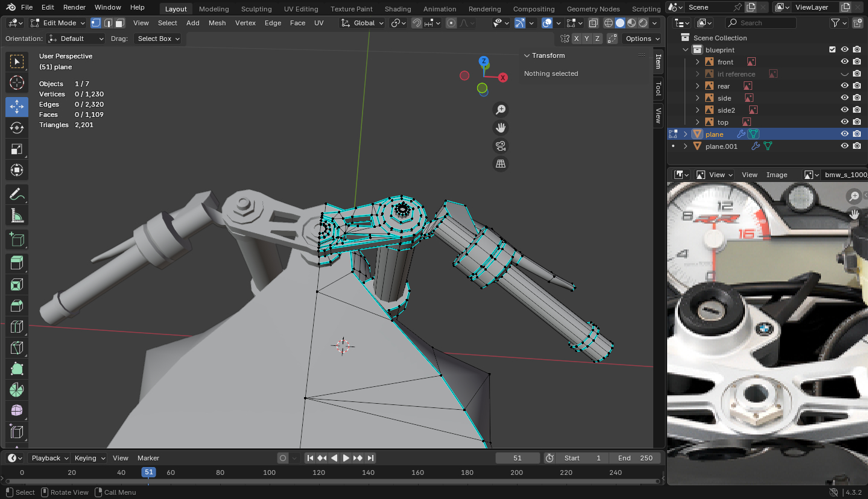Viewport: 868px width, 499px height.
Task: Activate the Extrude Region tool
Action: [x=17, y=263]
